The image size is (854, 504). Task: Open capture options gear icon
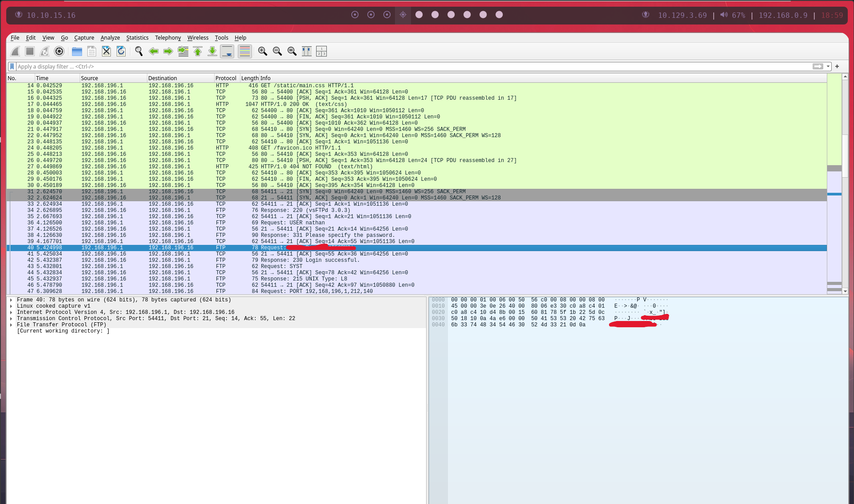point(59,52)
